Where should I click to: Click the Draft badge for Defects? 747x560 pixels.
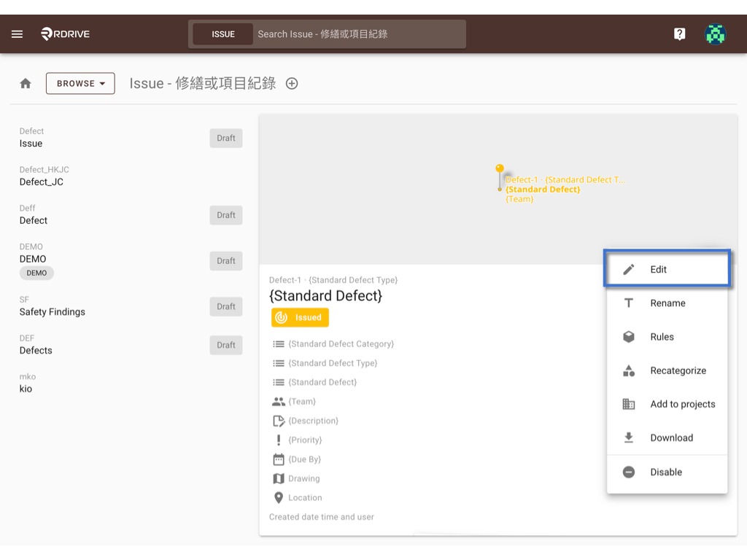pos(226,345)
